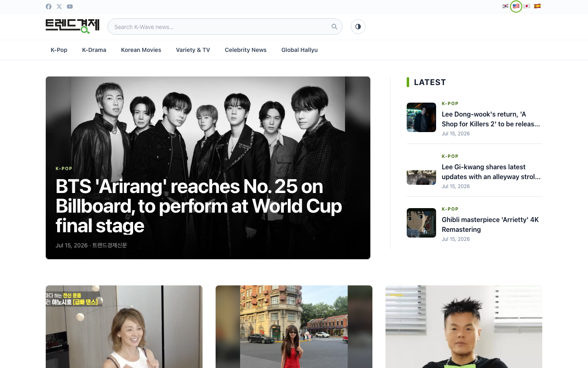588x368 pixels.
Task: Open card with spiky-haired man photo
Action: tap(464, 327)
